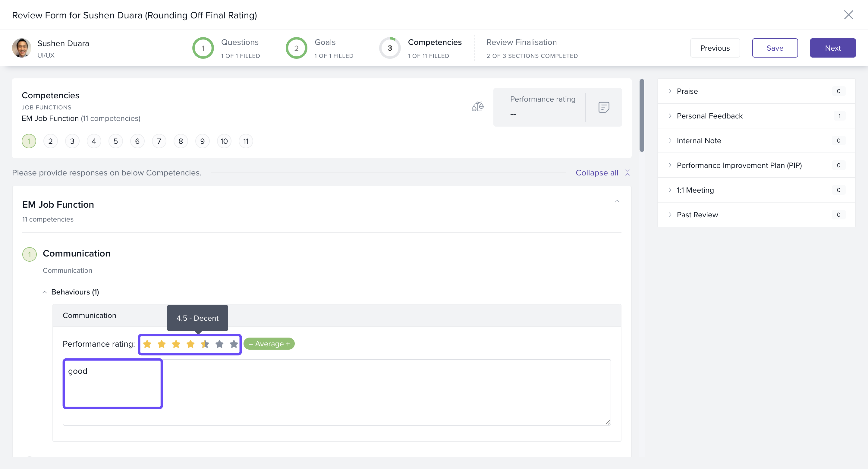The height and width of the screenshot is (469, 868).
Task: Click Sushen Duara's profile avatar
Action: 22,48
